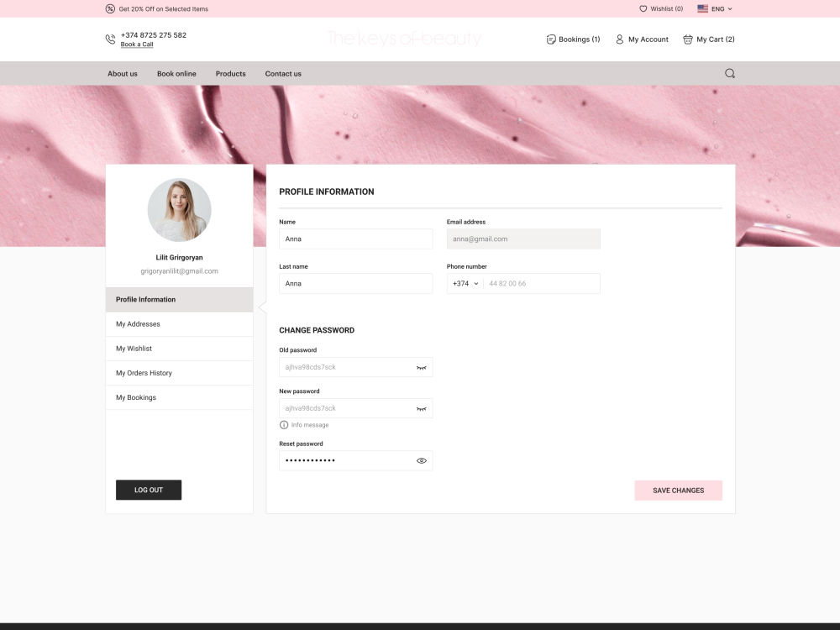Click the 'Info message' hint text
The width and height of the screenshot is (840, 630).
tap(310, 425)
